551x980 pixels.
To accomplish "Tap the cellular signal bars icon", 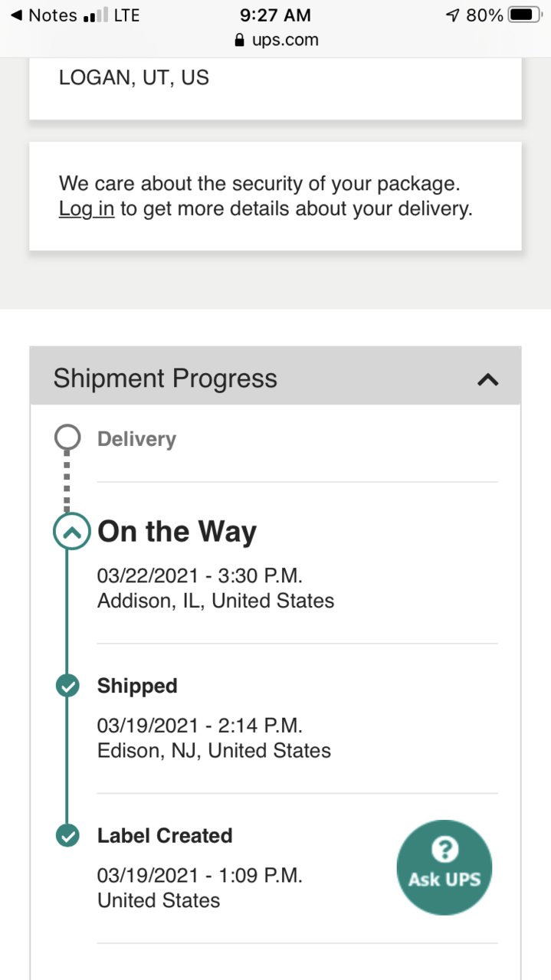I will click(94, 15).
